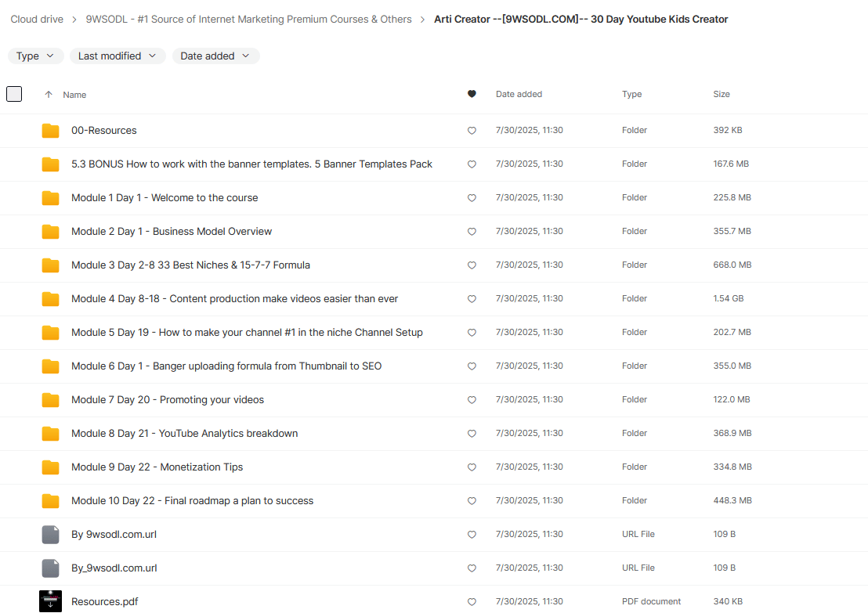Open the Type filter dropdown

35,56
